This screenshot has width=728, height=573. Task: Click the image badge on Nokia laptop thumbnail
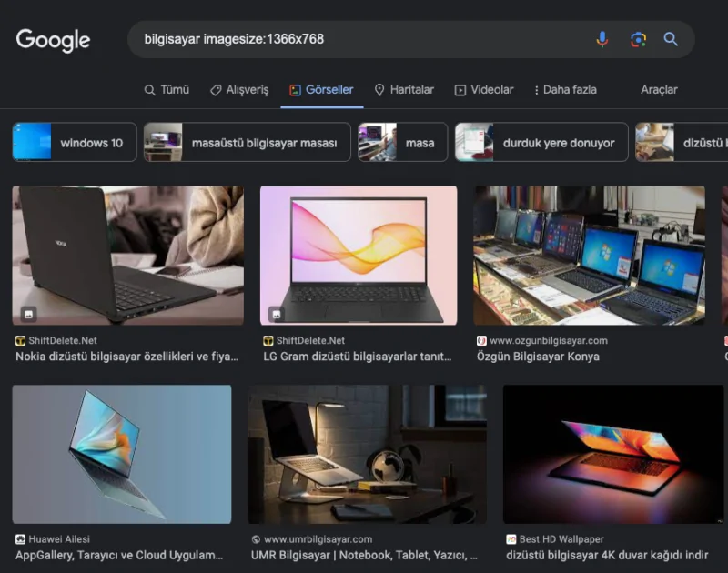click(x=29, y=314)
